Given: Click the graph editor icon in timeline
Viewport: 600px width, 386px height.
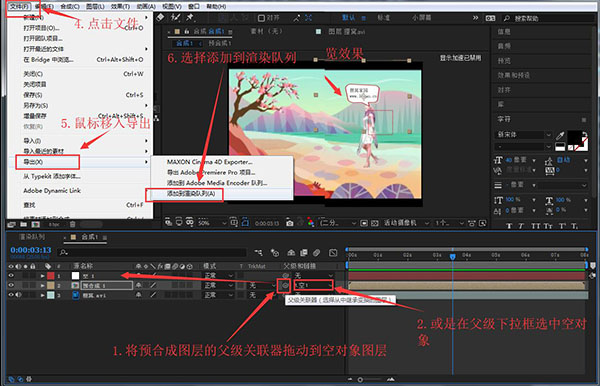Looking at the screenshot, I should (x=333, y=252).
